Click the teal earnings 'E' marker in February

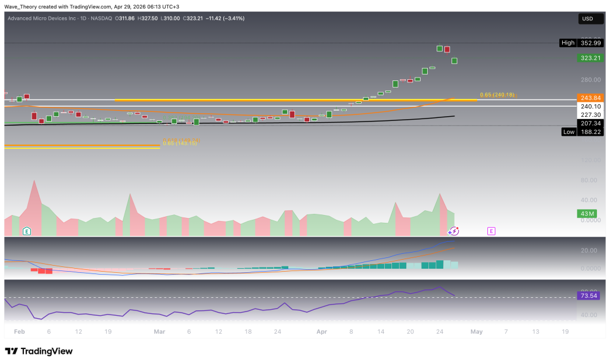click(26, 231)
